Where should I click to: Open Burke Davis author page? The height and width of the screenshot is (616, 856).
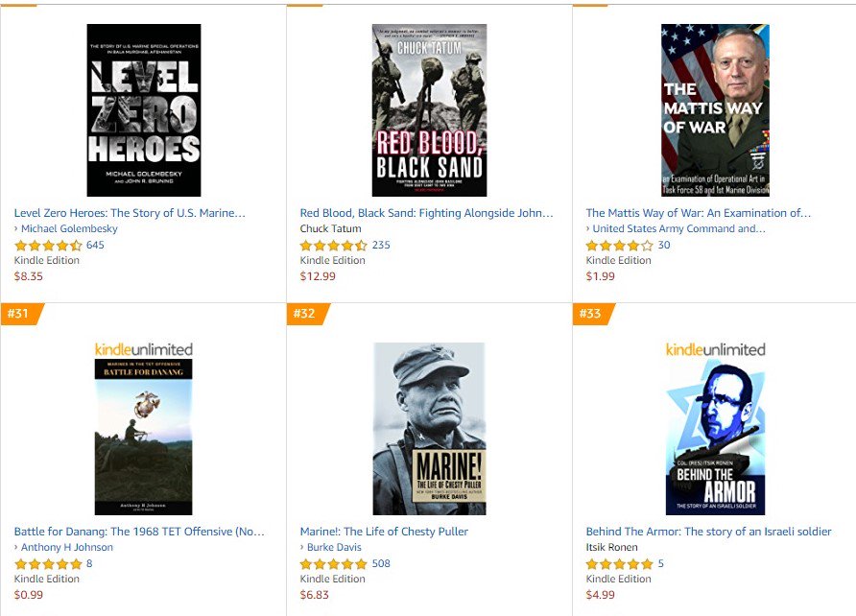coord(334,547)
